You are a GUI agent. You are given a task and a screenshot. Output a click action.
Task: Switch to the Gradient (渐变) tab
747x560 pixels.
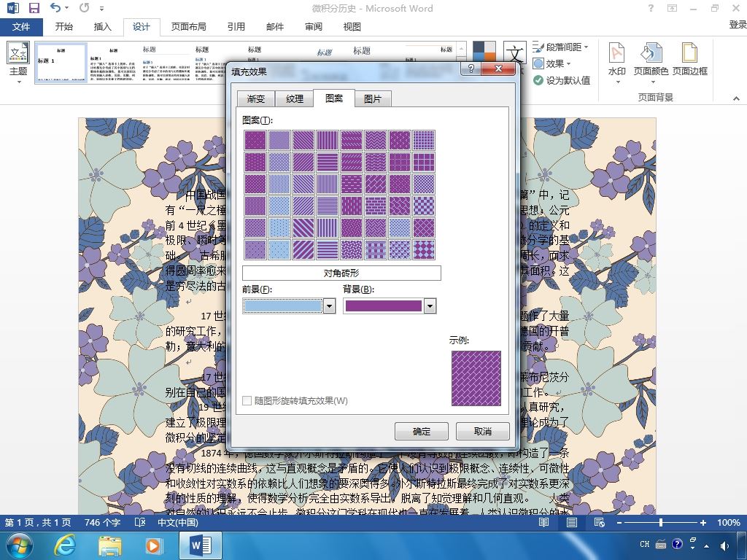256,98
